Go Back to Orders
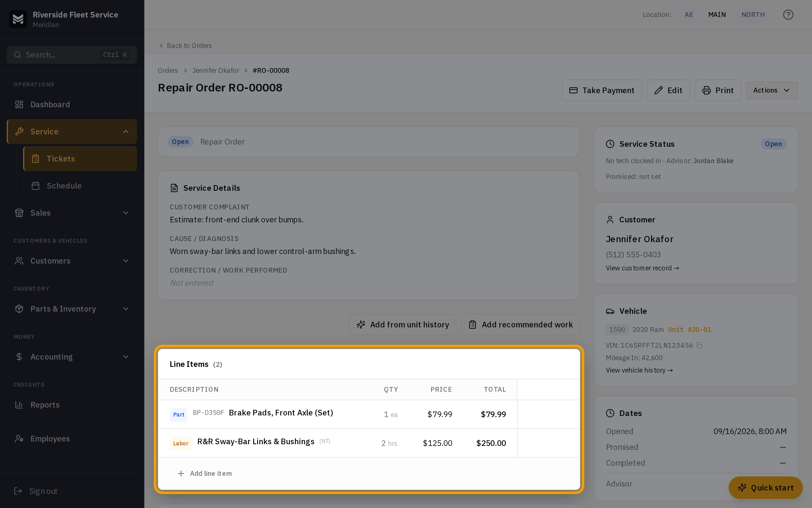The height and width of the screenshot is (508, 812). pyautogui.click(x=185, y=46)
